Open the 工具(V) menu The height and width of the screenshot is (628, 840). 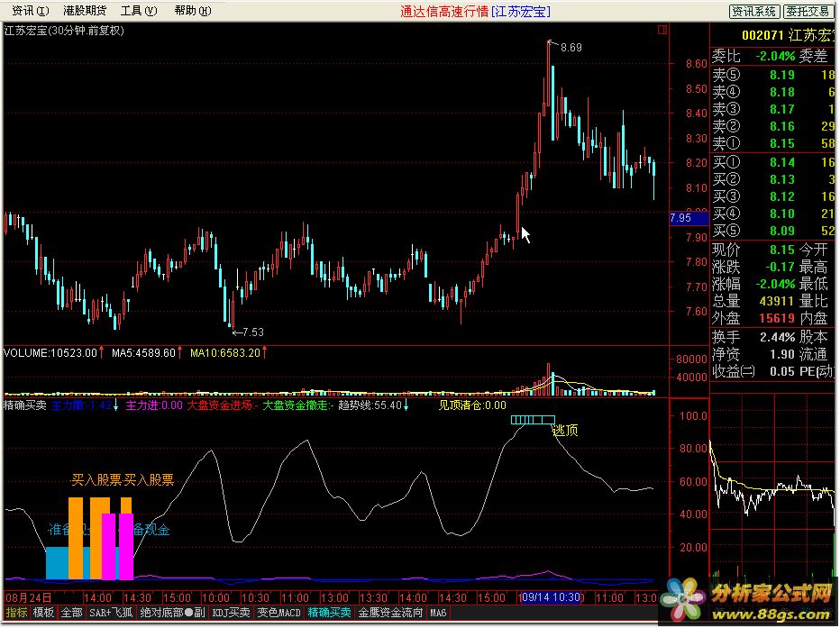(139, 10)
